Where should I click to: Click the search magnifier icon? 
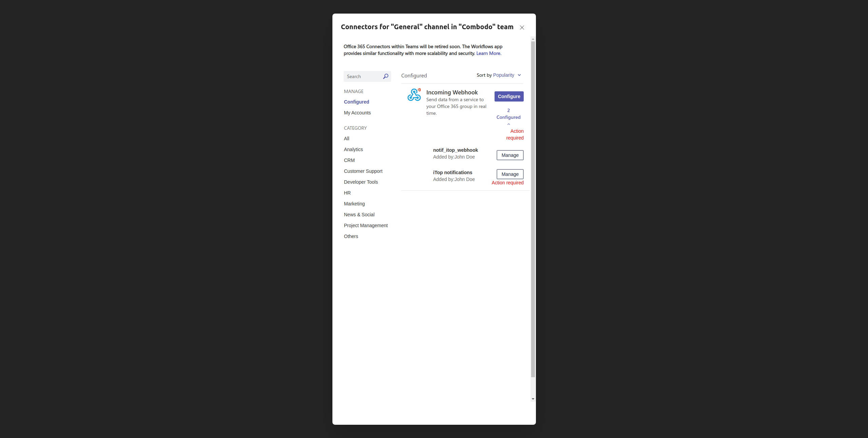(385, 76)
